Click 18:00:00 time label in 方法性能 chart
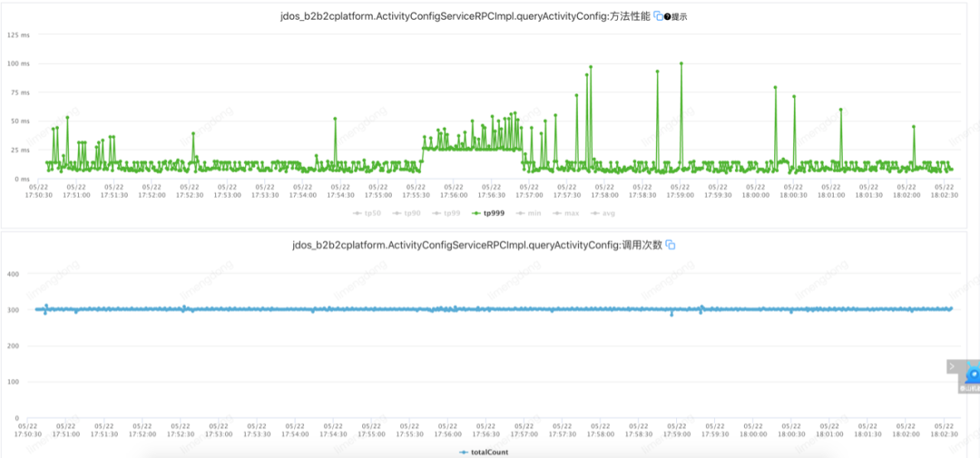The width and height of the screenshot is (980, 458). [x=756, y=190]
